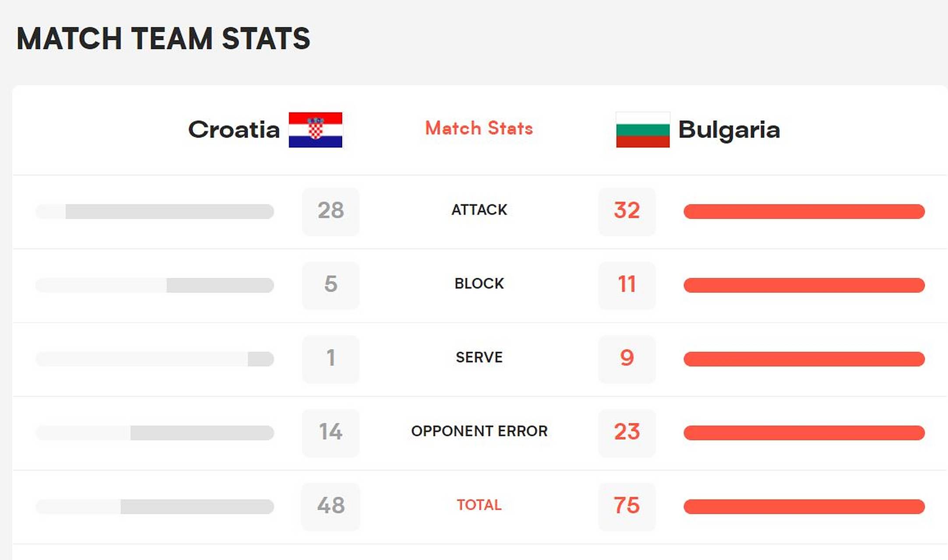Click Bulgaria's red serve bar
The height and width of the screenshot is (560, 948).
[x=804, y=359]
